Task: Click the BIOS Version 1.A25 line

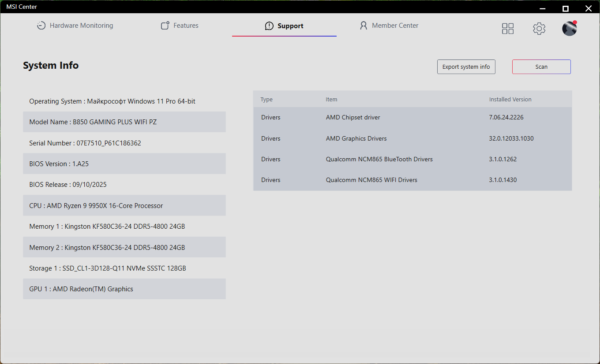Action: click(124, 164)
